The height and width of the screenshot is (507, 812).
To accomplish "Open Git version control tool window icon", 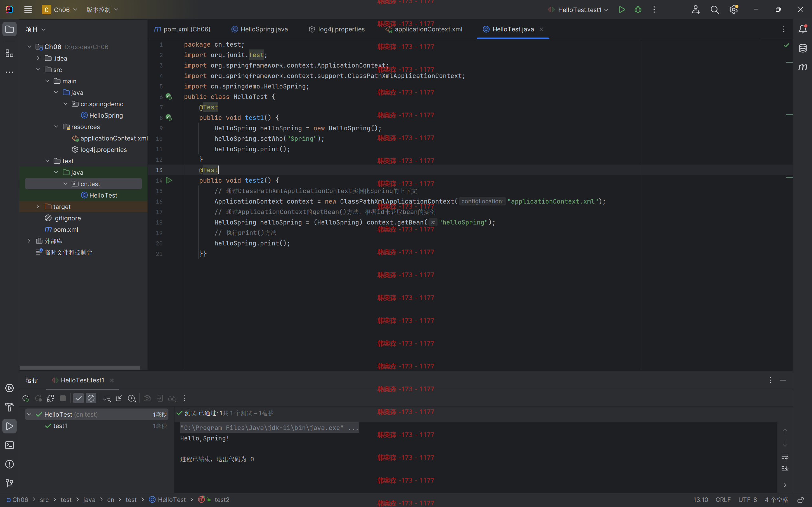I will coord(10,483).
